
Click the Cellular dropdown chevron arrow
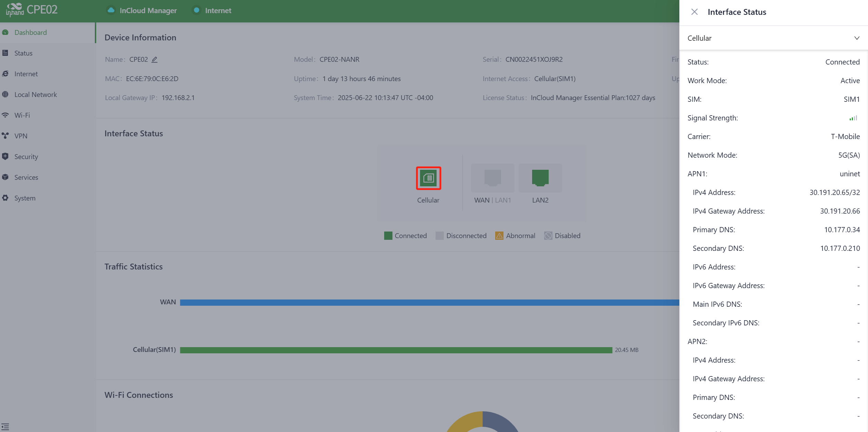pyautogui.click(x=857, y=38)
